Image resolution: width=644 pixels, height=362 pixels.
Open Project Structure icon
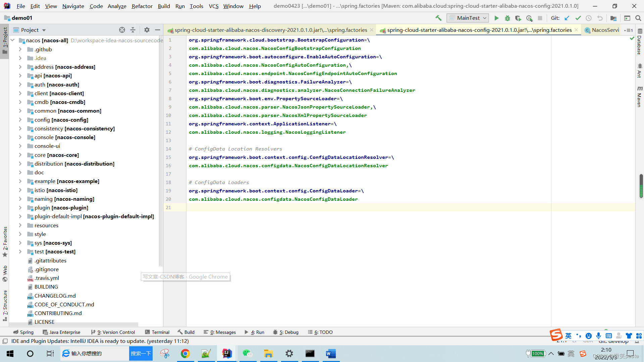click(x=613, y=18)
